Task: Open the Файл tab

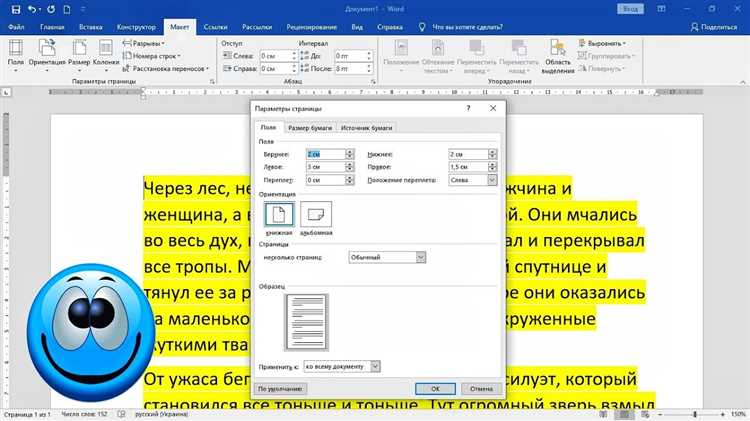Action: coord(16,27)
